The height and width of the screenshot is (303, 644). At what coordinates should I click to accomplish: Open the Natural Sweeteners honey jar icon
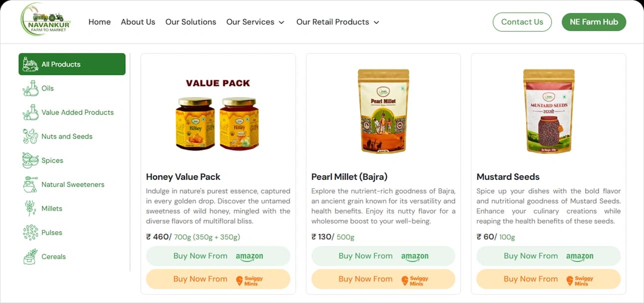[x=30, y=184]
